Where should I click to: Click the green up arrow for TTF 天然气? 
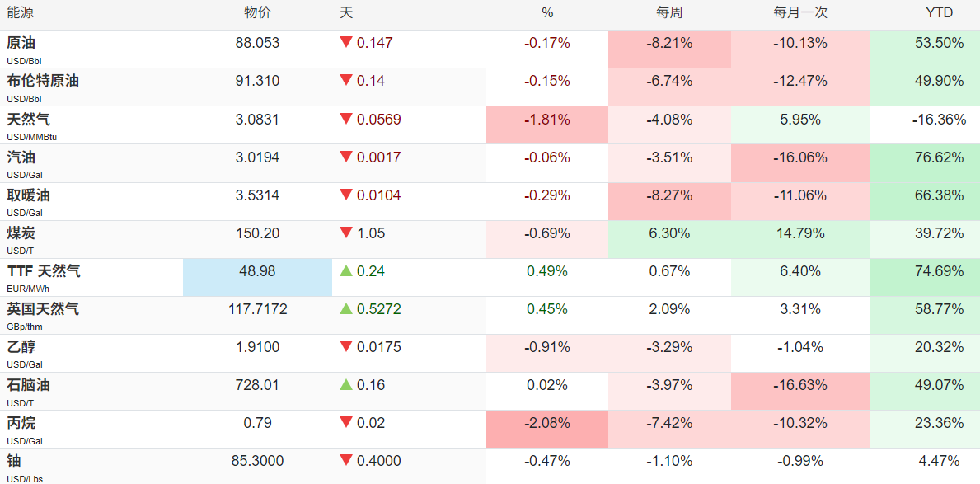[x=345, y=270]
